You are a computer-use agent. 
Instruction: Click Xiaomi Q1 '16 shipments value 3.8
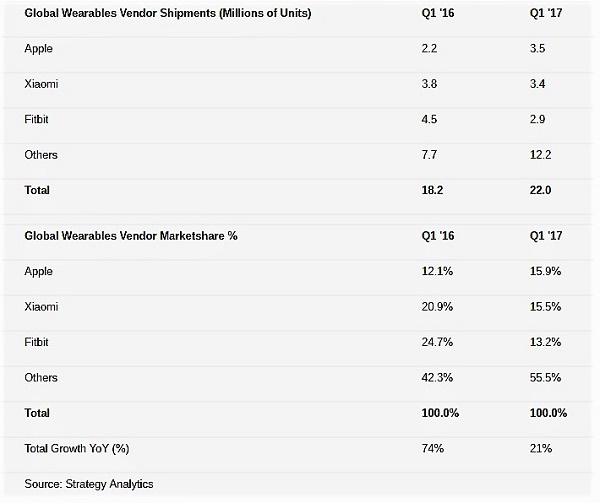pos(429,84)
